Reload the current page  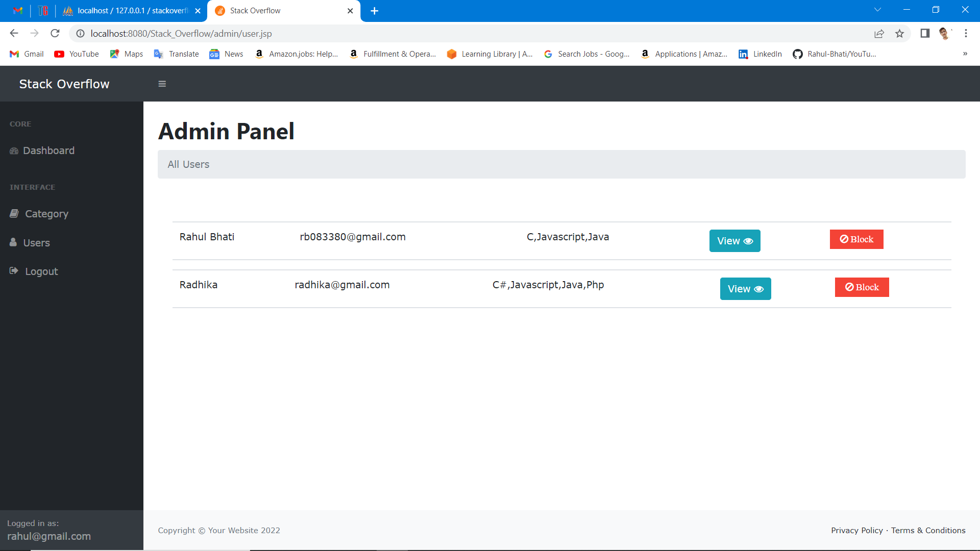click(55, 34)
